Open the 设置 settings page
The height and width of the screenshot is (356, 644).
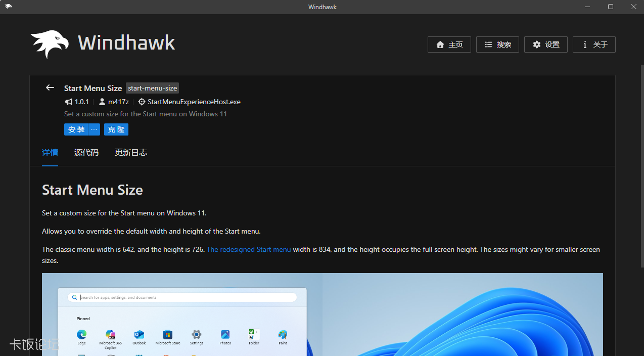click(x=545, y=45)
